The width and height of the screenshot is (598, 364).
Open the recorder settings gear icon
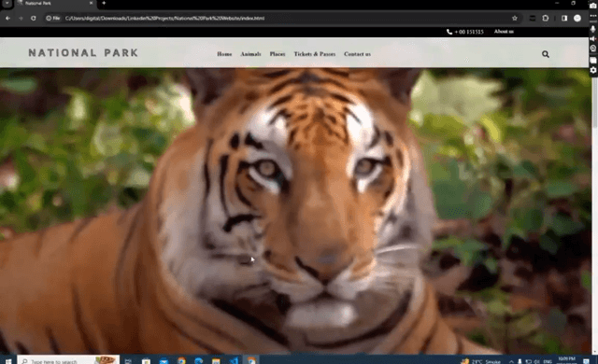(x=593, y=70)
